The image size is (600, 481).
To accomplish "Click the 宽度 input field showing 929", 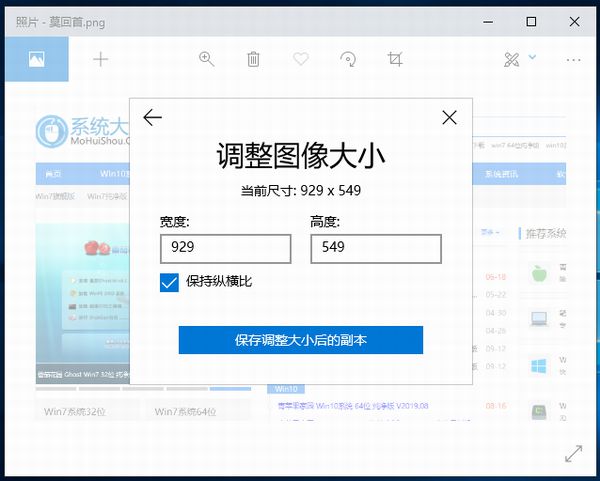I will [225, 248].
